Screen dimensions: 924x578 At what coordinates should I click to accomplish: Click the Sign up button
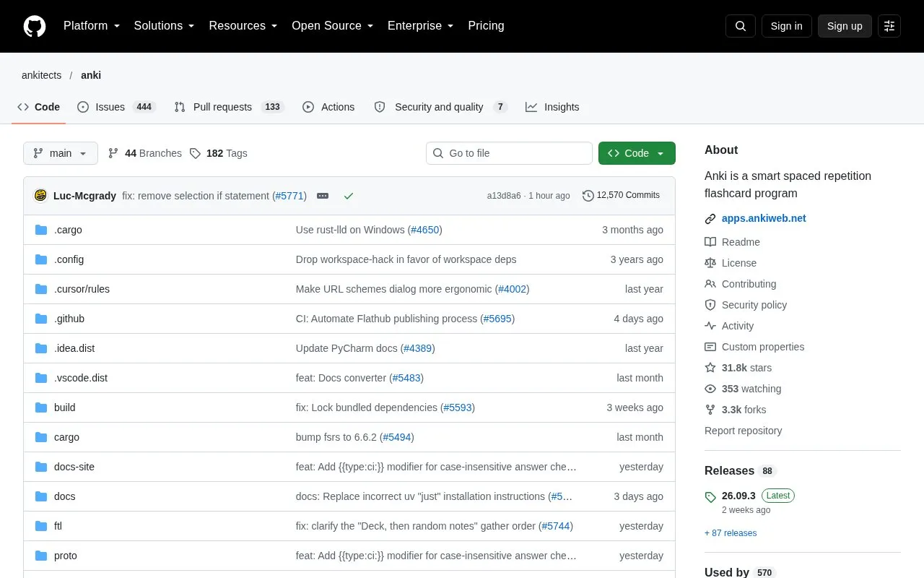[845, 26]
